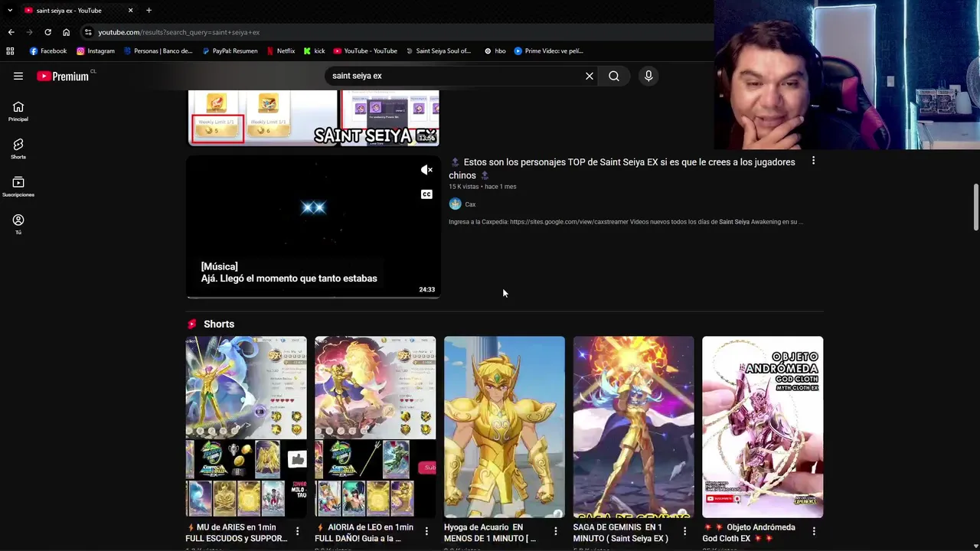Click the browser home button

tap(66, 32)
